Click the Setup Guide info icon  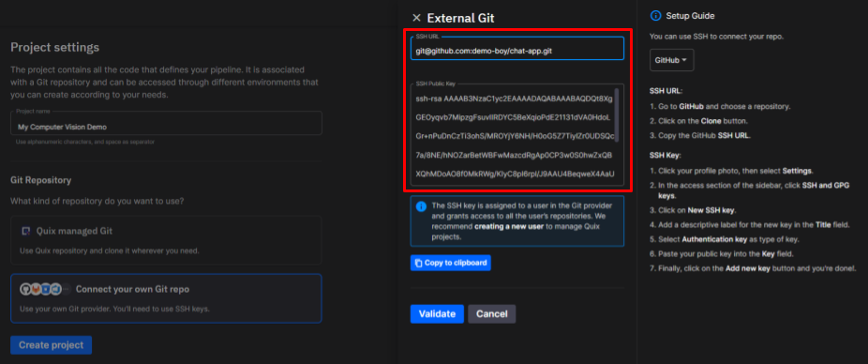[x=655, y=16]
